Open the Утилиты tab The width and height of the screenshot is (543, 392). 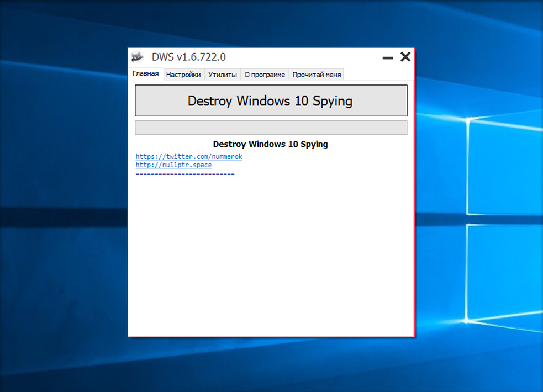[x=222, y=75]
